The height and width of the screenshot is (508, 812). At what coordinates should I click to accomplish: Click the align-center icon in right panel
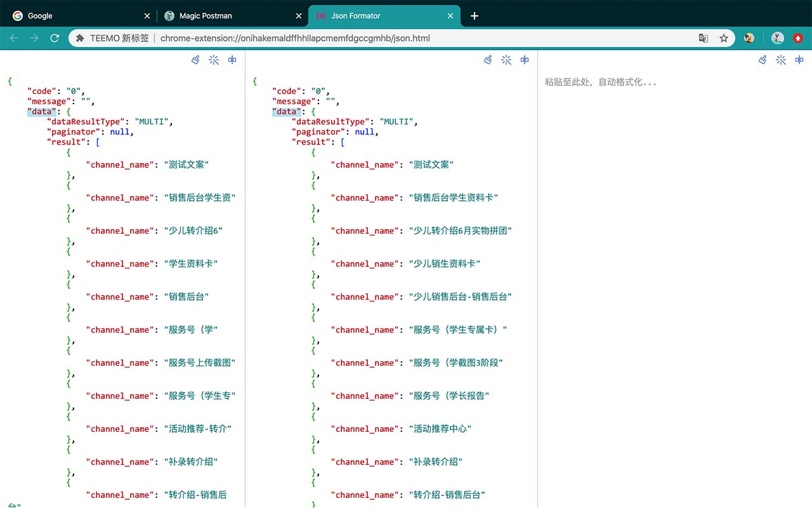click(799, 60)
